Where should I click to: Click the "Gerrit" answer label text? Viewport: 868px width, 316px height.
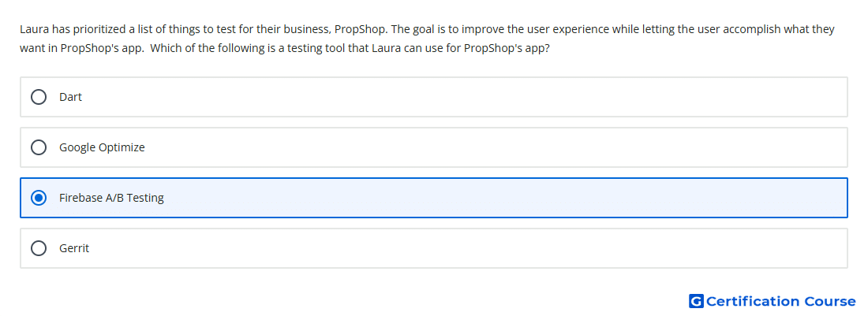click(74, 248)
